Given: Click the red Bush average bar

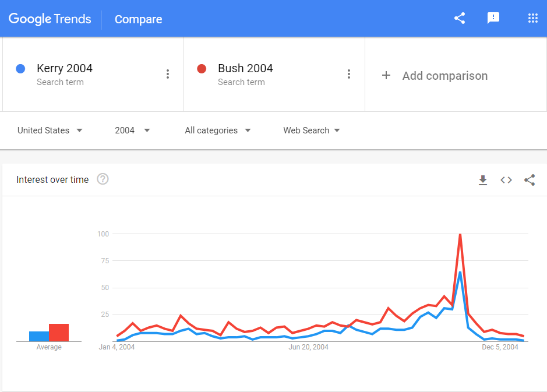Looking at the screenshot, I should (59, 333).
